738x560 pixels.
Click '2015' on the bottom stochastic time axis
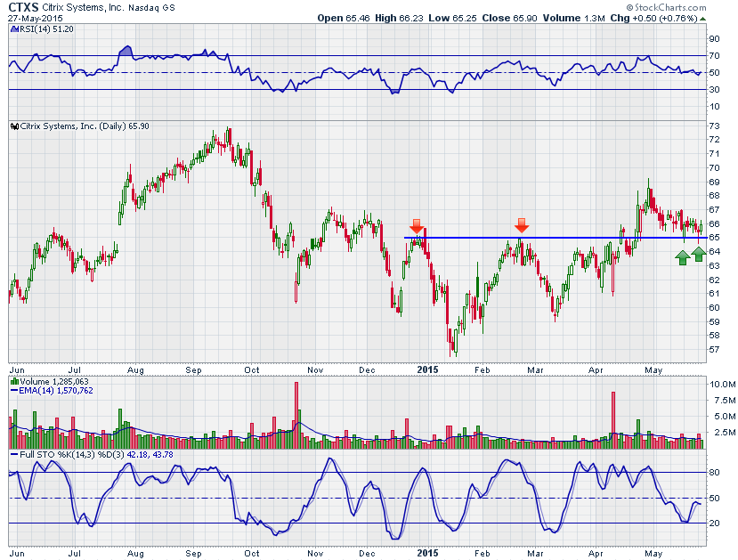pyautogui.click(x=427, y=554)
